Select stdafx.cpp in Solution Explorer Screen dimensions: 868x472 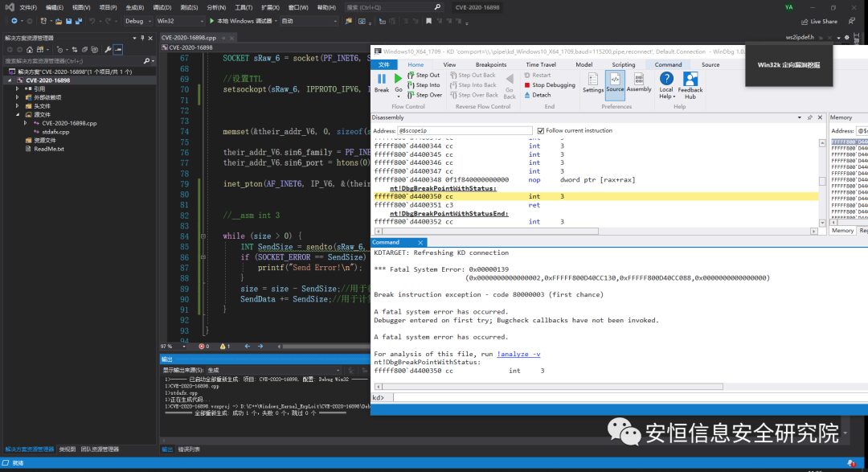point(55,132)
